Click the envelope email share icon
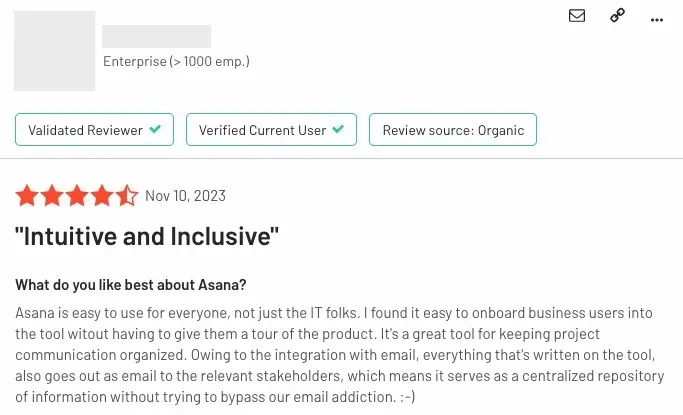This screenshot has height=415, width=683. [x=577, y=16]
